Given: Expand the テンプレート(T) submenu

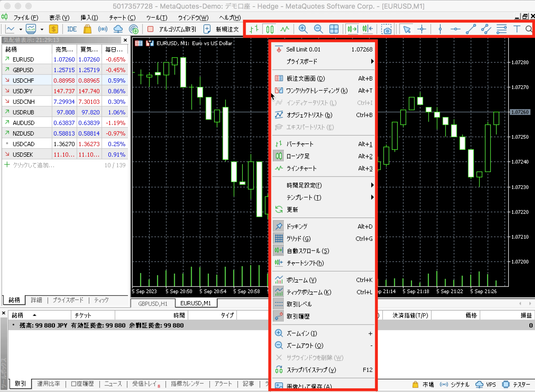Looking at the screenshot, I should (x=323, y=197).
